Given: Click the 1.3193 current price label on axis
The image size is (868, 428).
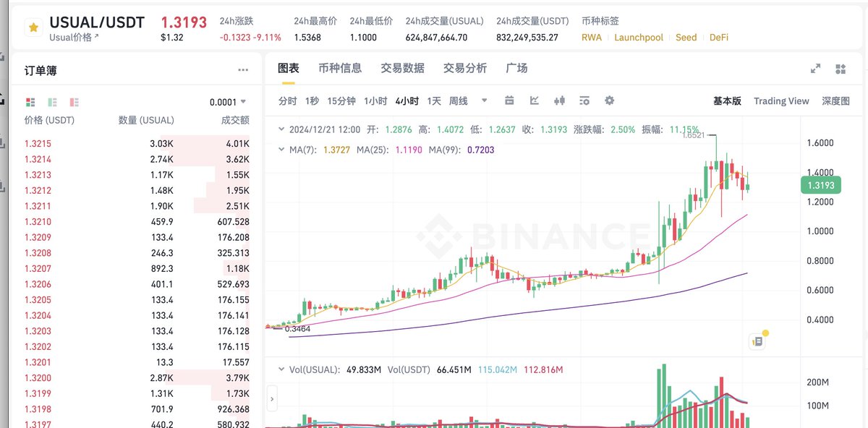Looking at the screenshot, I should click(x=820, y=185).
